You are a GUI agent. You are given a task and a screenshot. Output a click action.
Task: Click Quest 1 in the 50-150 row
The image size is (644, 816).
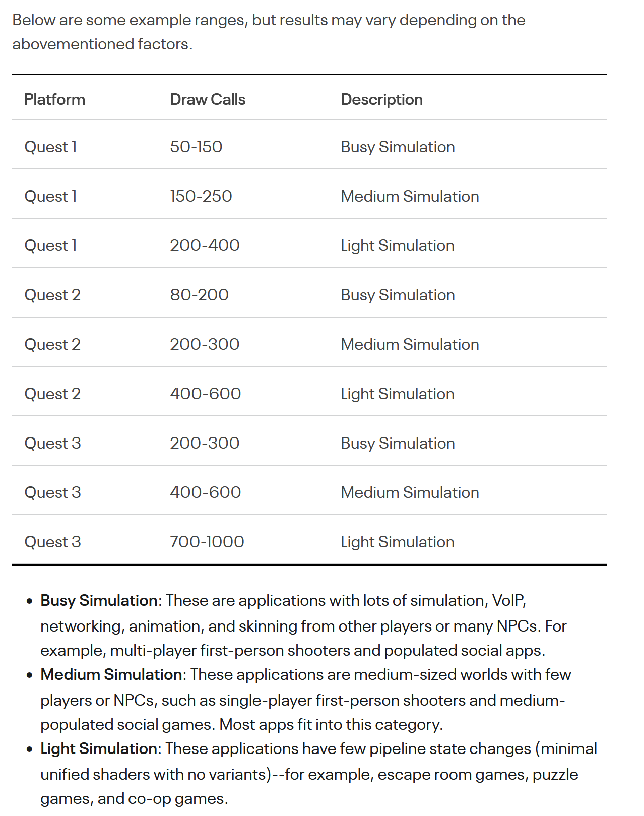(x=50, y=147)
